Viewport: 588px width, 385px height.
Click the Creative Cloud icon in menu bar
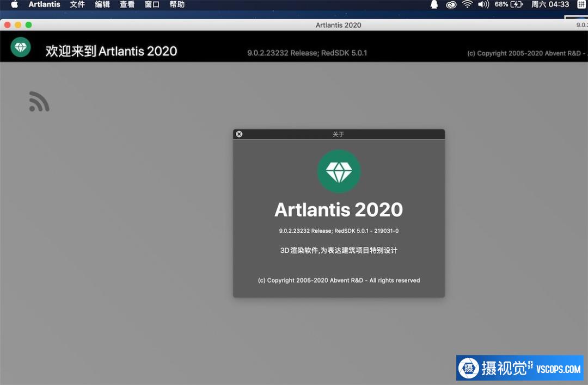451,4
